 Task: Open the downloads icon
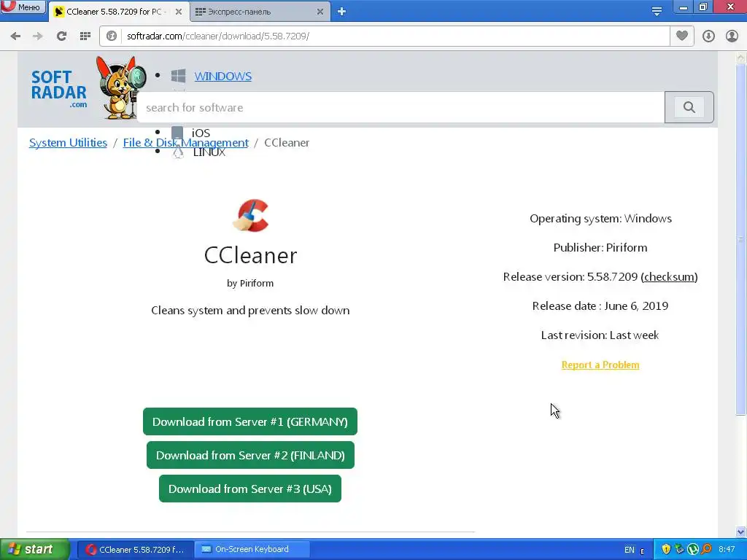point(708,36)
